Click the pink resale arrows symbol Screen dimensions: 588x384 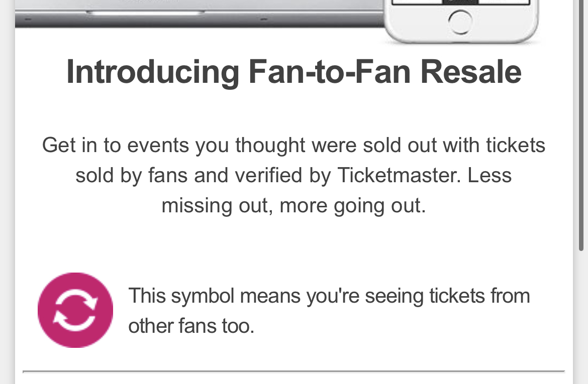click(x=75, y=310)
